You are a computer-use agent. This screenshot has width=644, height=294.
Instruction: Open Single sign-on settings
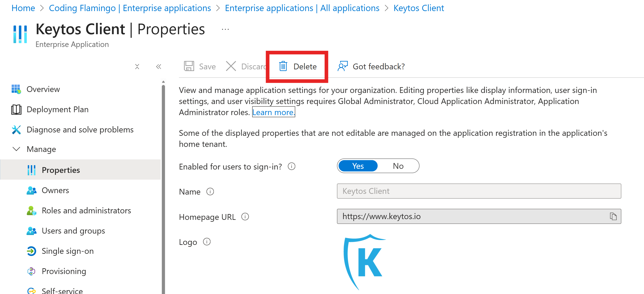(x=68, y=251)
